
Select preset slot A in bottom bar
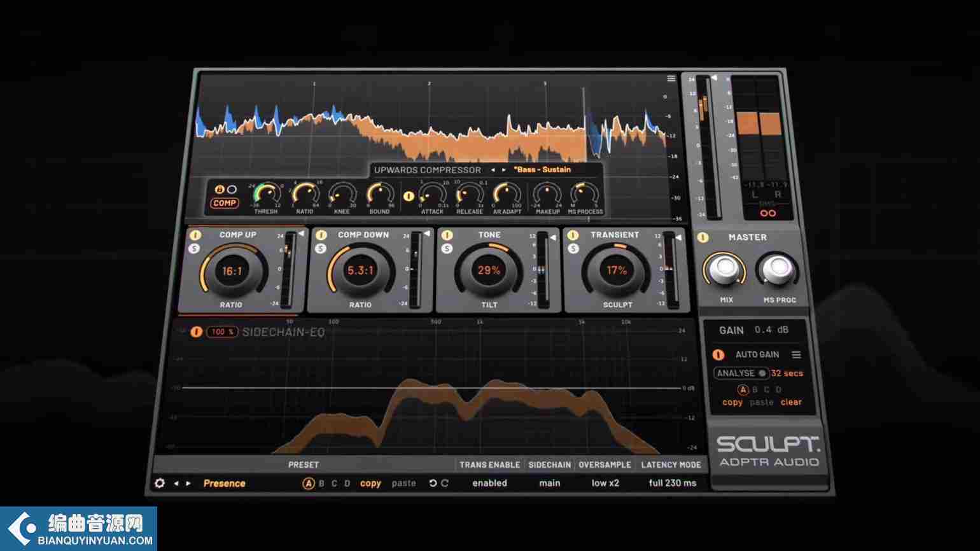click(309, 483)
